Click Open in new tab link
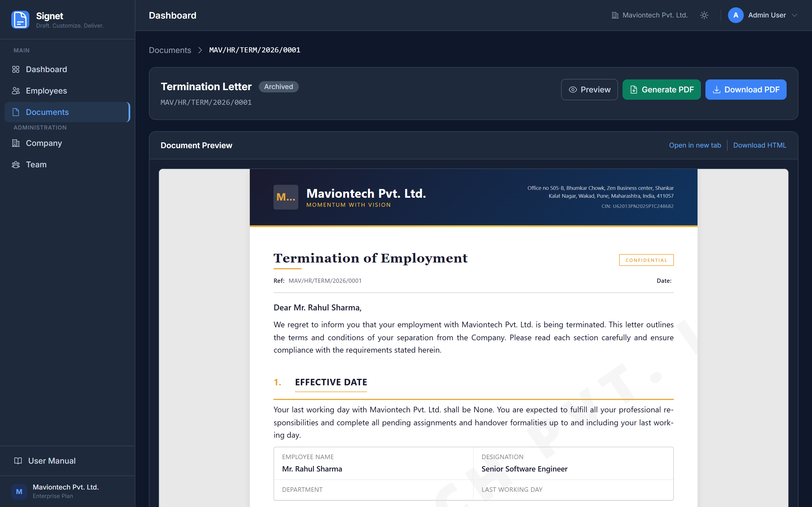Viewport: 812px width, 507px height. (x=694, y=145)
